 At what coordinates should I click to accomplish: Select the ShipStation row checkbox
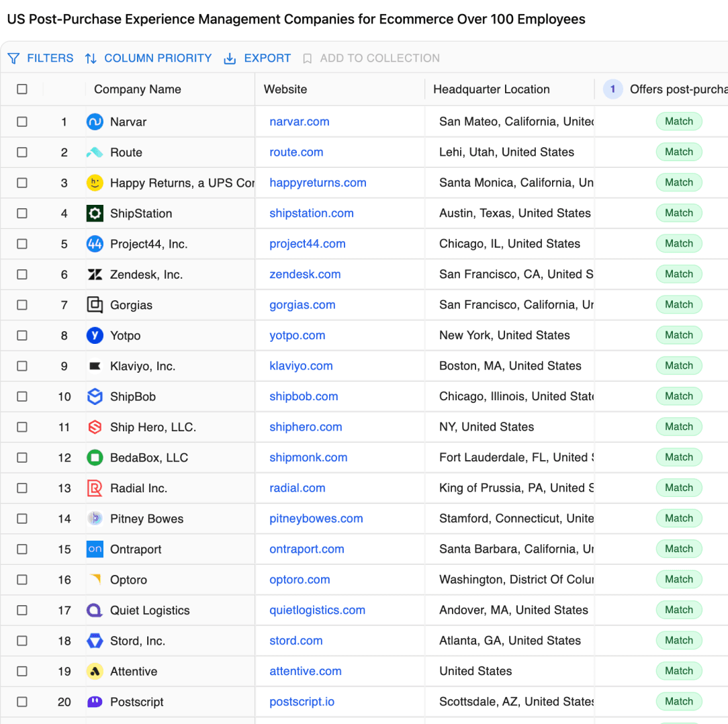21,214
